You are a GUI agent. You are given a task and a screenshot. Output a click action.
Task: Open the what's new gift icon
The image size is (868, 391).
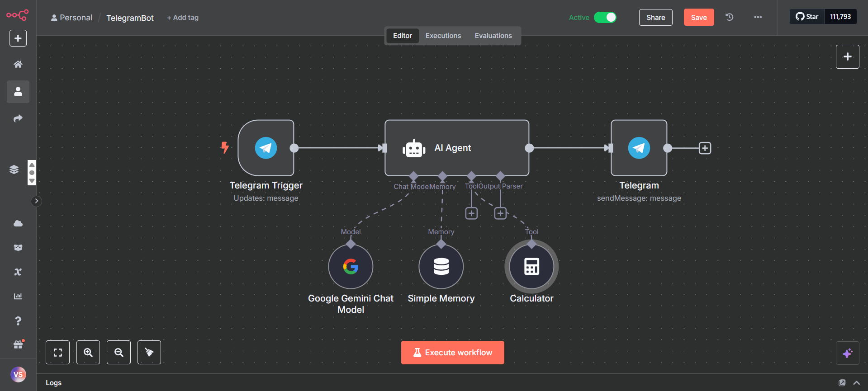(18, 344)
